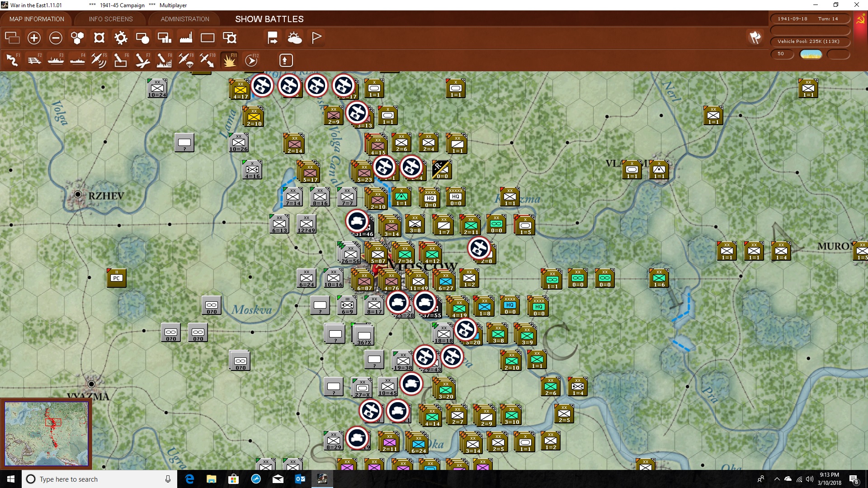The height and width of the screenshot is (488, 868).
Task: Click the Windows search box in taskbar
Action: 99,479
